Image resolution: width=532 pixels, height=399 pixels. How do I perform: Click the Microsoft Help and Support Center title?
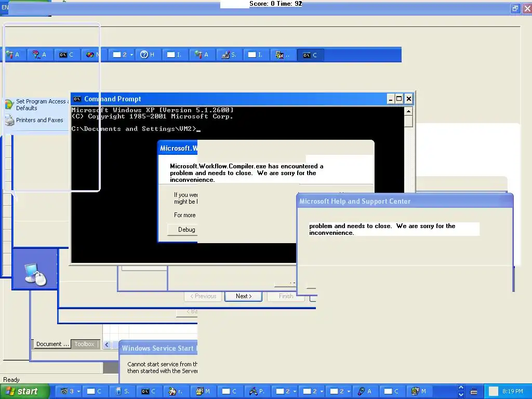pos(355,201)
